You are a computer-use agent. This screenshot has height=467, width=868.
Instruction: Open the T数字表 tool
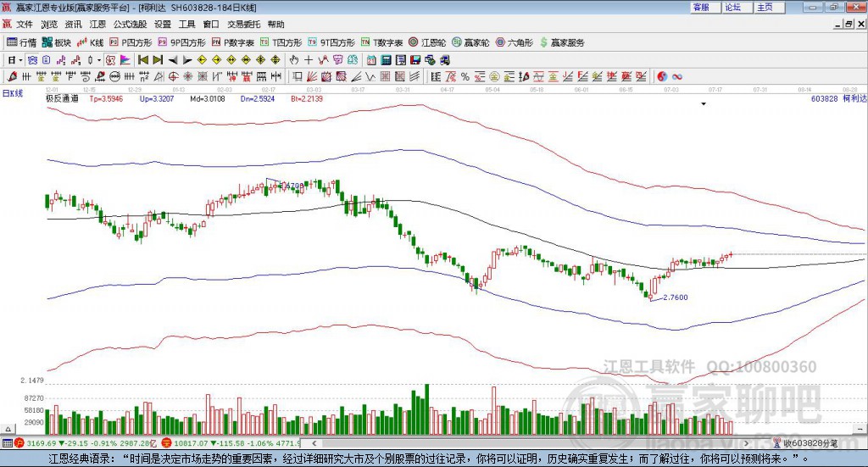pyautogui.click(x=382, y=42)
